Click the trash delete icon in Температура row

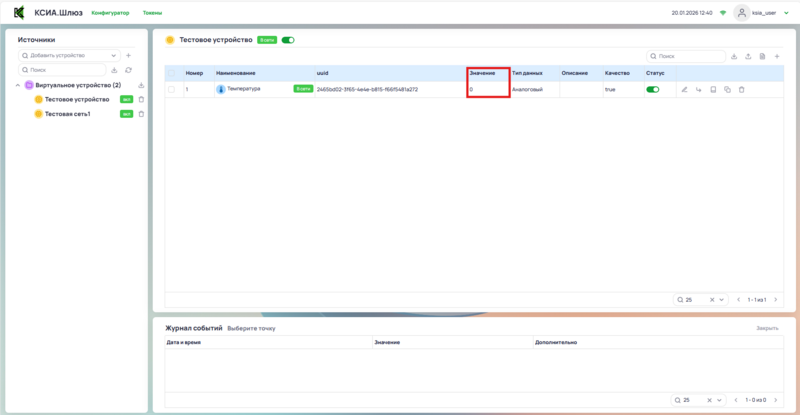pyautogui.click(x=741, y=89)
